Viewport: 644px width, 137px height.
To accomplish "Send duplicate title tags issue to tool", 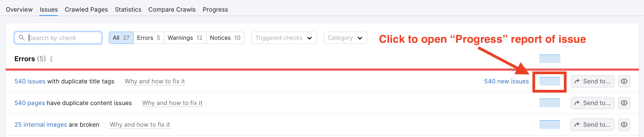I will point(592,81).
